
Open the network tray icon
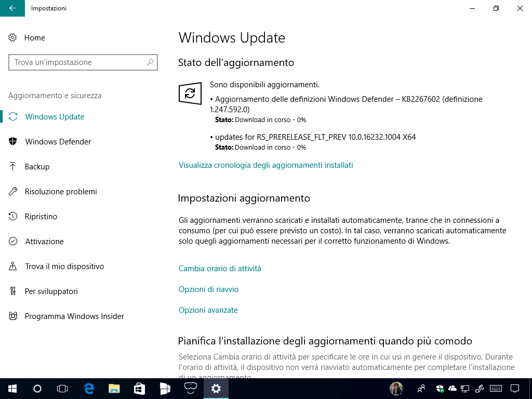(465, 389)
